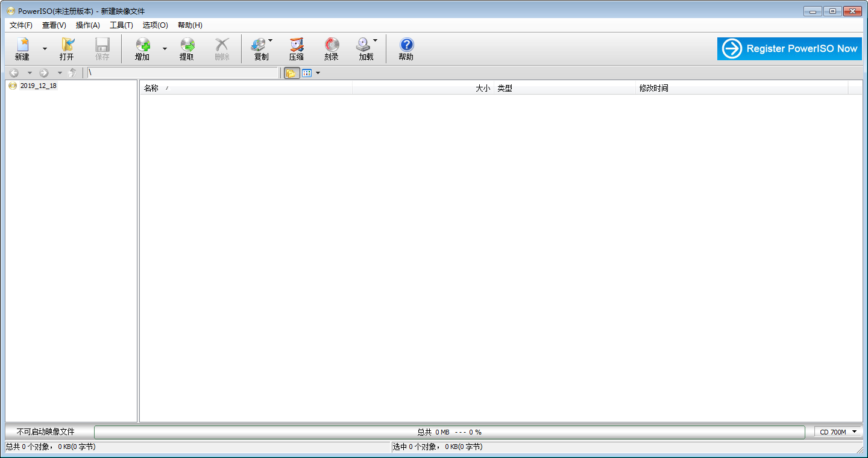This screenshot has height=458, width=868.
Task: Minimize the PowerISO window
Action: coord(813,11)
